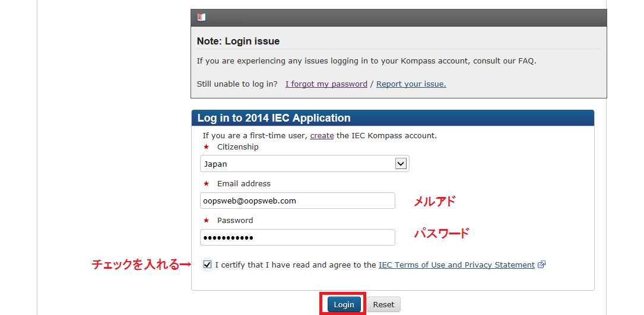Open the Citizenship dropdown showing Japan
This screenshot has height=315, width=644.
(x=304, y=164)
